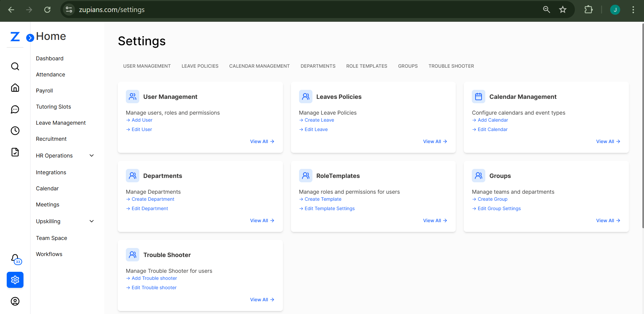Click the search icon in left sidebar
This screenshot has height=314, width=644.
15,66
